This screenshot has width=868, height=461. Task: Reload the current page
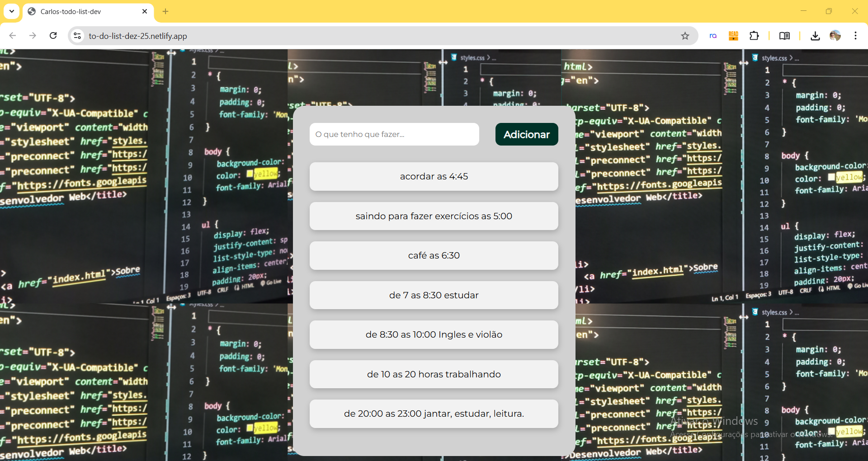pyautogui.click(x=53, y=36)
